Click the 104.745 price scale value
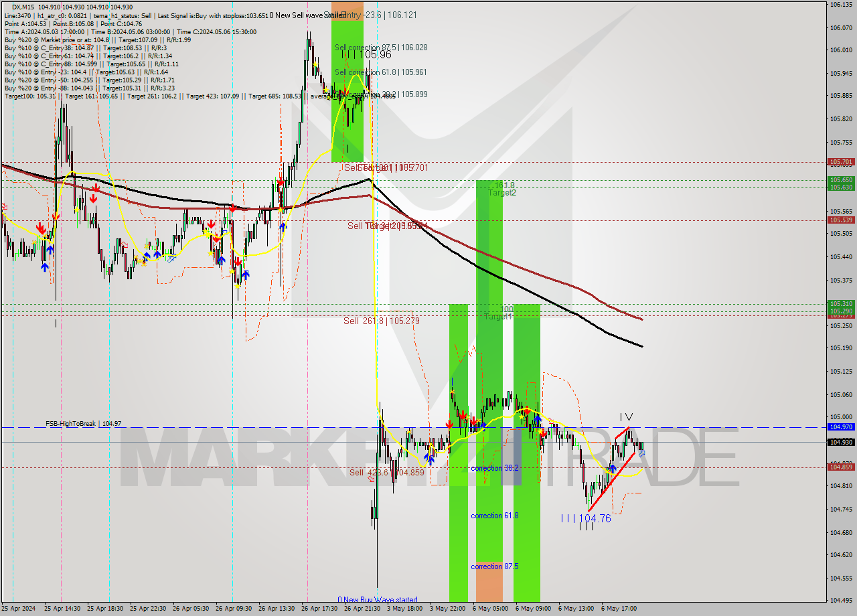Viewport: 857px width, 616px height. tap(842, 509)
